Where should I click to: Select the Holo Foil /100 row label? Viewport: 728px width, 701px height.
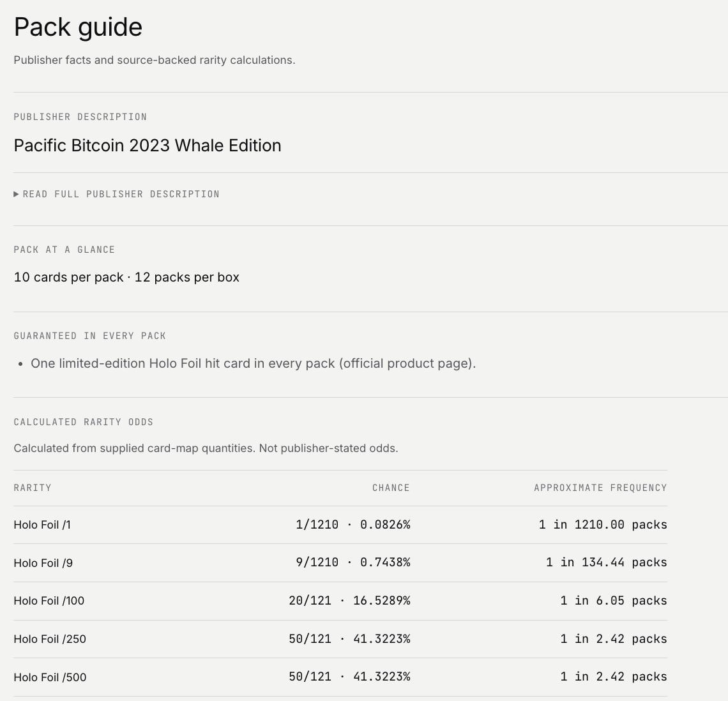point(49,601)
